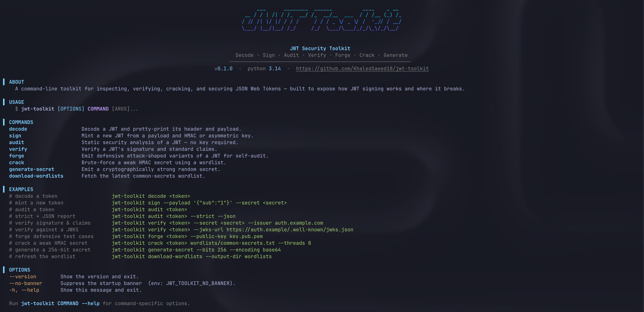Viewport: 644px width, 312px height.
Task: Click the '-h, --help' option
Action: (x=24, y=290)
